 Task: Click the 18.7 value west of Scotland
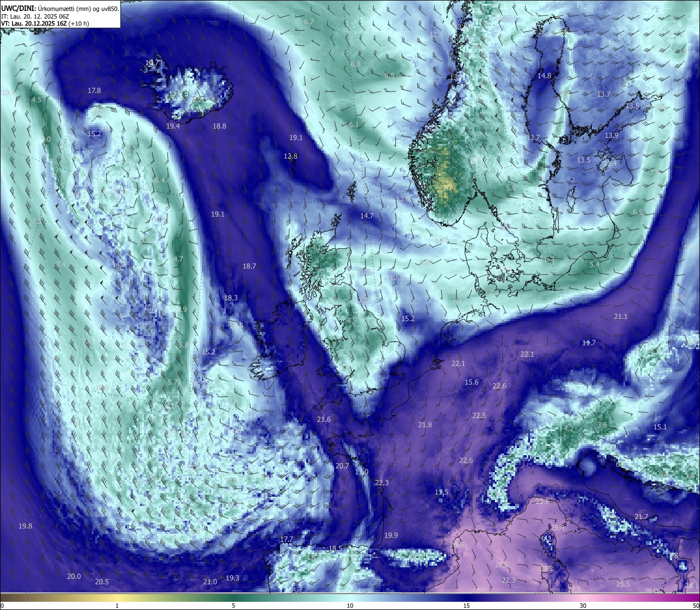click(x=249, y=266)
